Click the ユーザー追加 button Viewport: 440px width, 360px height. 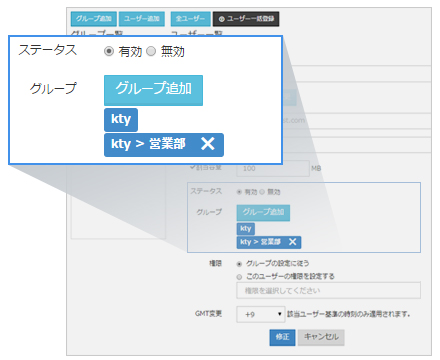[x=142, y=19]
